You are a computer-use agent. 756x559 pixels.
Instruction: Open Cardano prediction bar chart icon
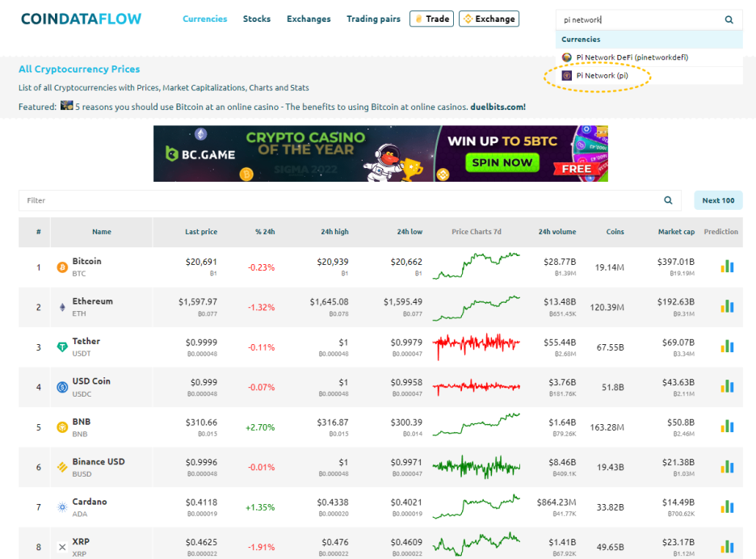click(x=727, y=506)
